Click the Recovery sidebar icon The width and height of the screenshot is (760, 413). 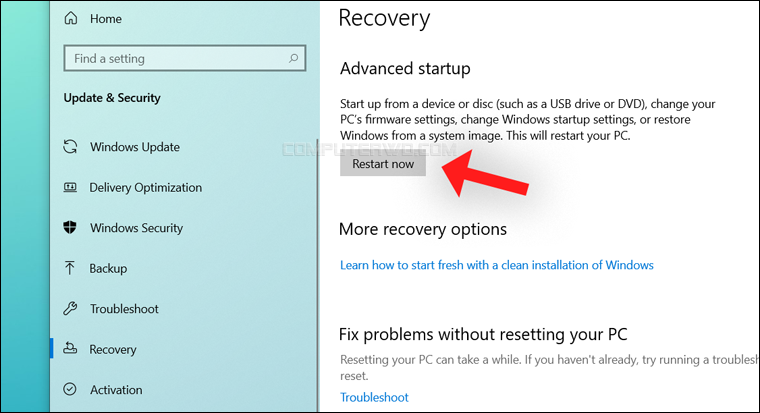[x=70, y=348]
